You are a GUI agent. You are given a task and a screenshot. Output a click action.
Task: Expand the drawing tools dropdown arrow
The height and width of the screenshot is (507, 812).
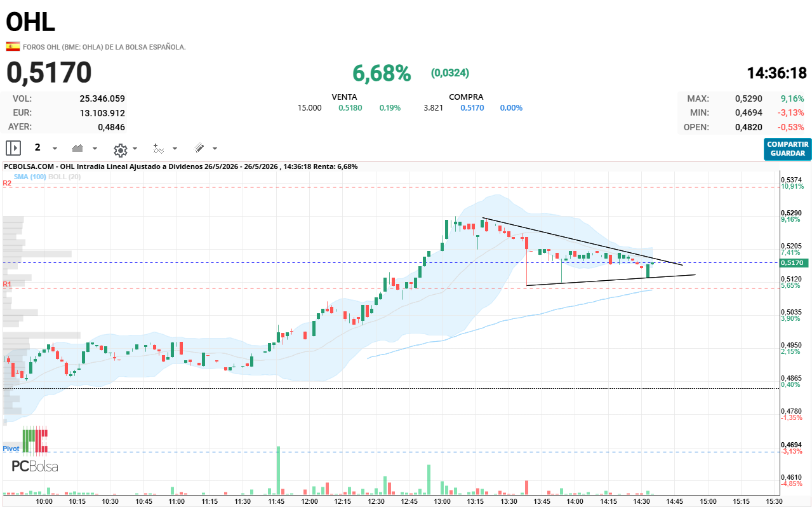(x=215, y=149)
